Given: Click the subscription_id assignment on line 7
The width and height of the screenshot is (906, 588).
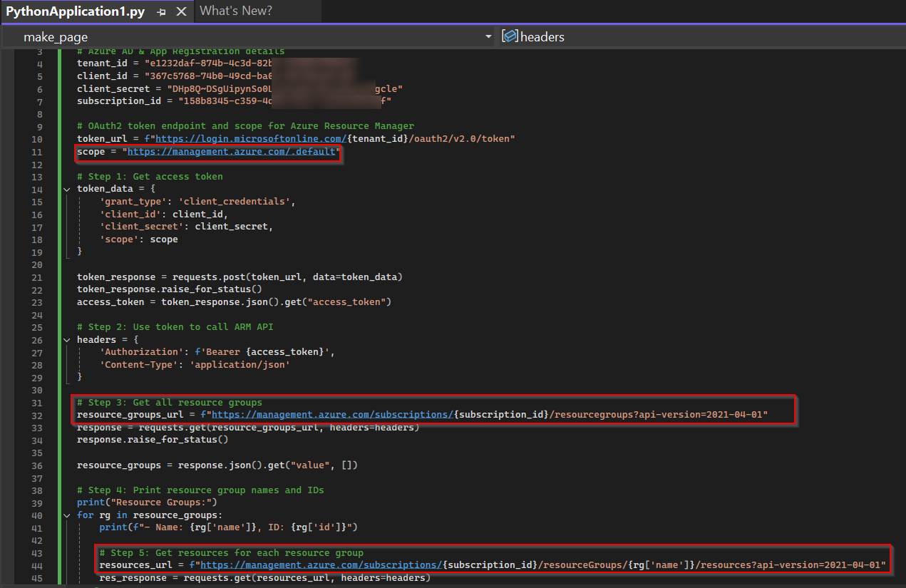Looking at the screenshot, I should (x=234, y=101).
